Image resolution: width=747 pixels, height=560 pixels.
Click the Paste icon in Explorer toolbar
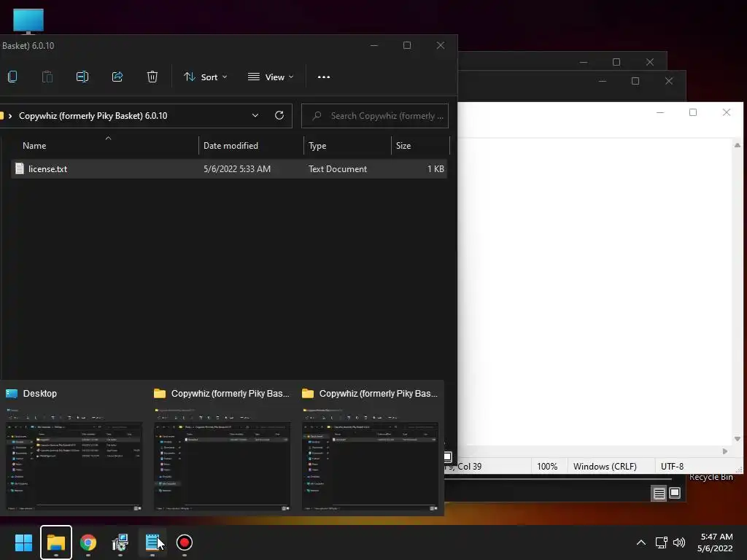pos(47,77)
